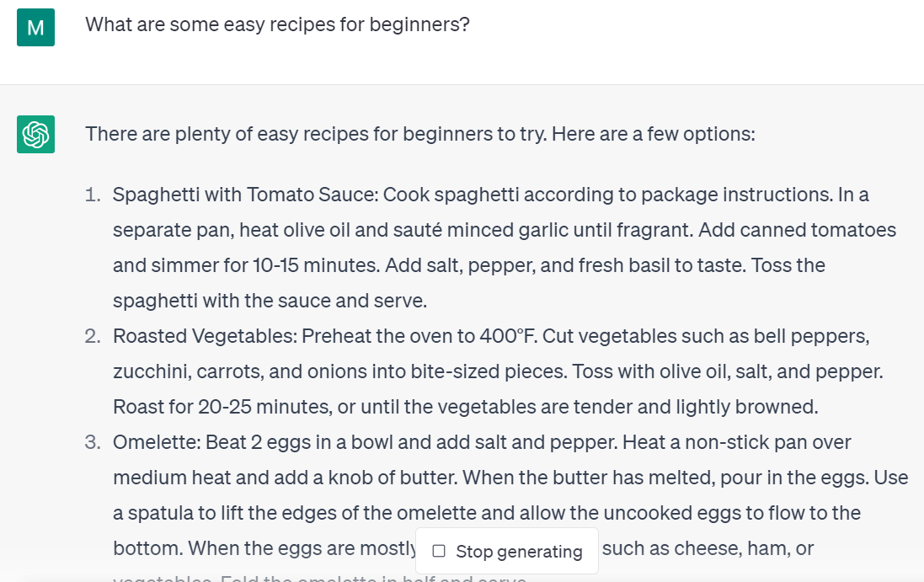Click the square stop icon
924x582 pixels.
[439, 552]
